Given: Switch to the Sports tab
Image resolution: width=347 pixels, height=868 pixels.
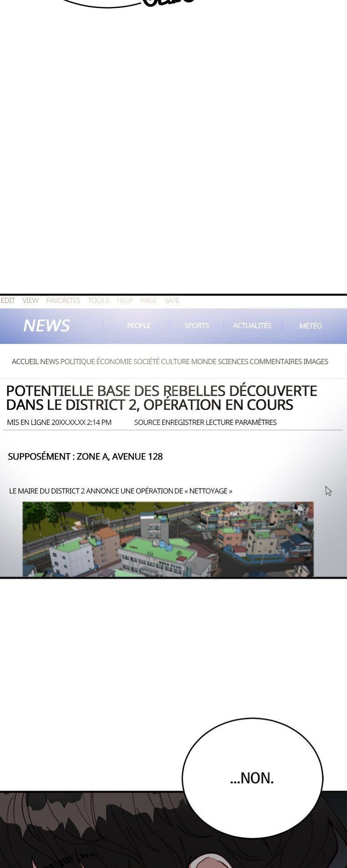Looking at the screenshot, I should click(196, 325).
